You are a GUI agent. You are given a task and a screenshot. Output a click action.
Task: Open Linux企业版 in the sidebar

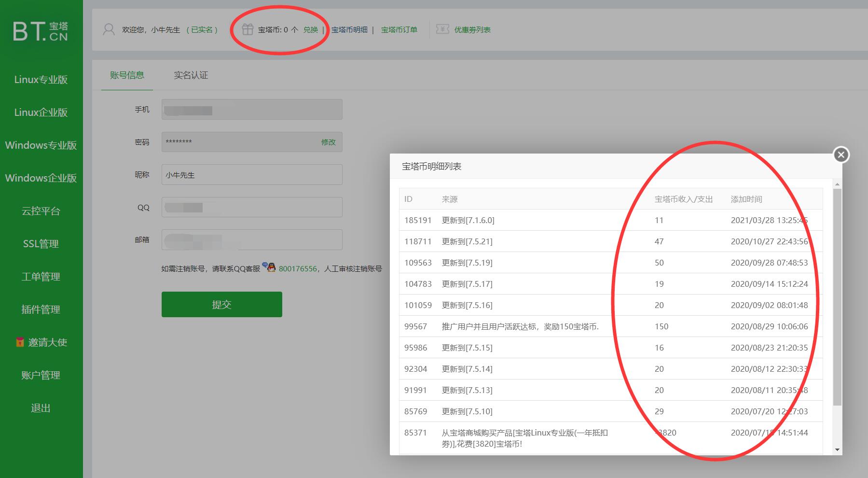pyautogui.click(x=41, y=112)
